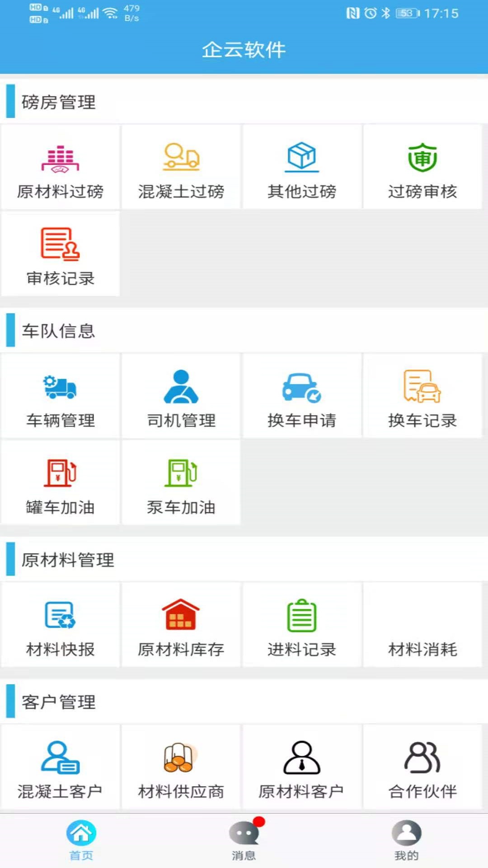This screenshot has width=488, height=868.
Task: Tap the green 泵车加油 fuel pump icon
Action: (181, 473)
